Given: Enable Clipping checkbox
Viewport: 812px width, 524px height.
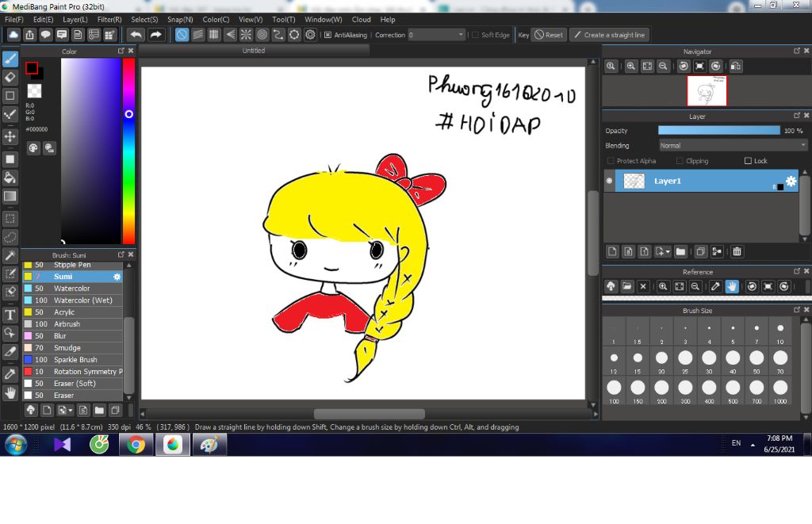Looking at the screenshot, I should click(x=680, y=161).
